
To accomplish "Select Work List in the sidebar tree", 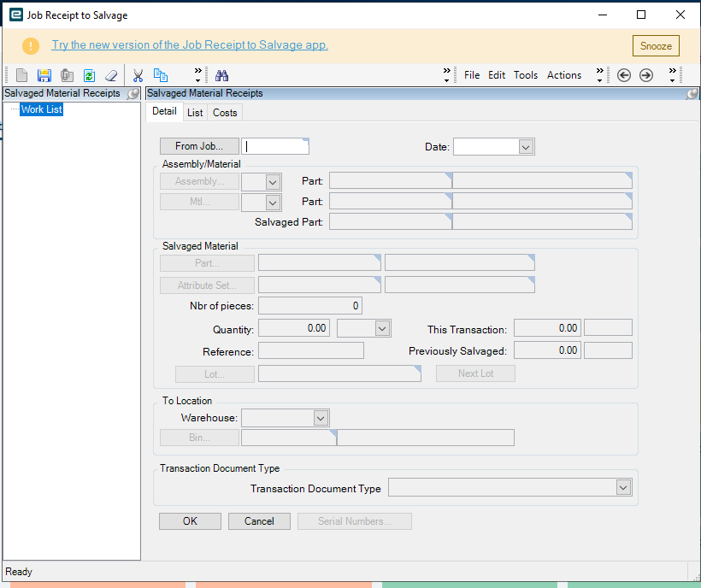I will pyautogui.click(x=41, y=109).
